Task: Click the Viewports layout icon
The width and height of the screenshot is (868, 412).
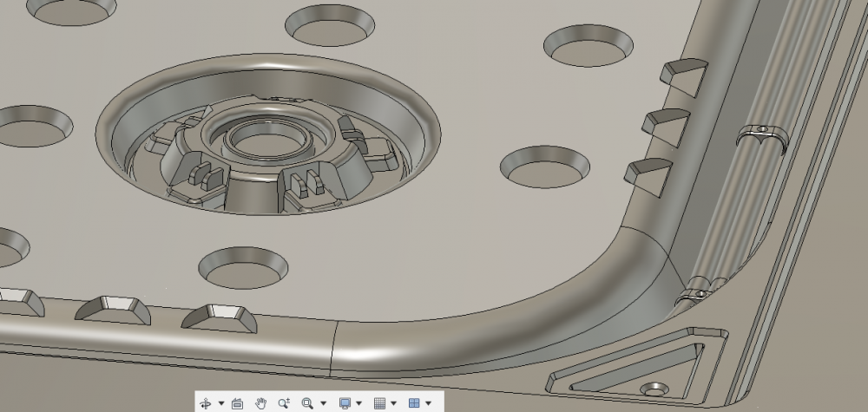Action: [x=414, y=403]
